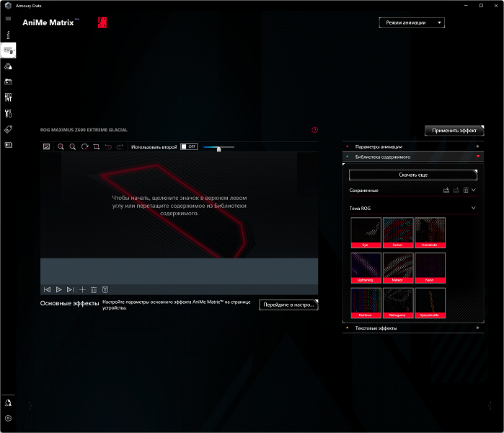Export saved content in Сохраненные row

point(456,190)
